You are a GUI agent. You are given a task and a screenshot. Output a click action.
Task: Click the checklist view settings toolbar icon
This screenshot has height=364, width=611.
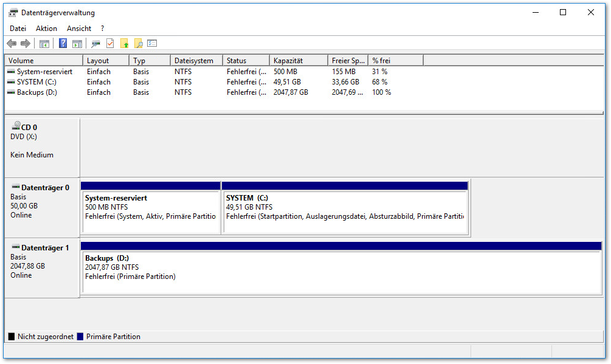[x=153, y=44]
